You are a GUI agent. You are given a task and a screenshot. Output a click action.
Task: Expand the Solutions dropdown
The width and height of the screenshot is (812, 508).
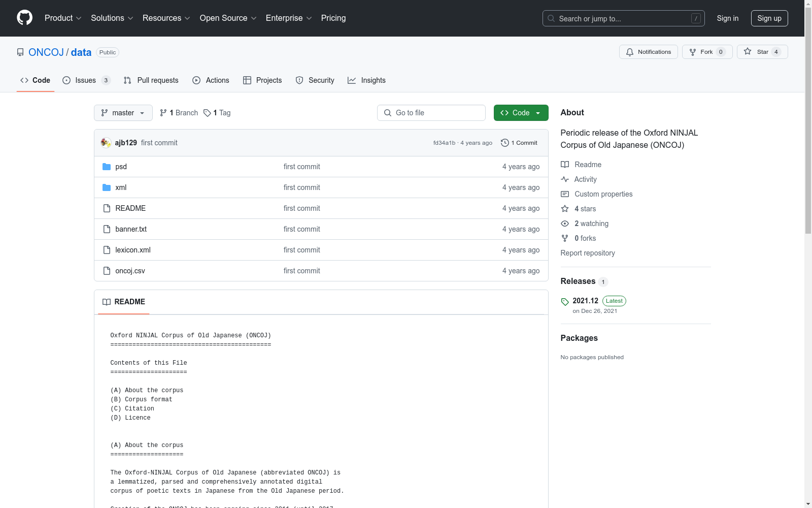[x=112, y=18]
